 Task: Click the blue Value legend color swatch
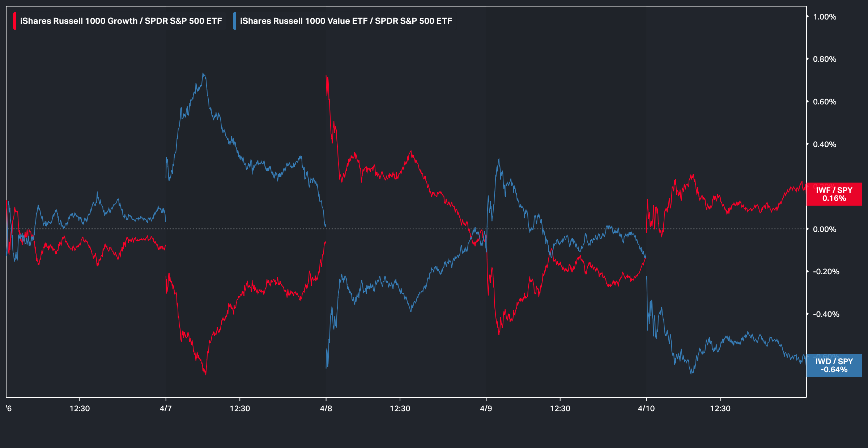point(234,21)
